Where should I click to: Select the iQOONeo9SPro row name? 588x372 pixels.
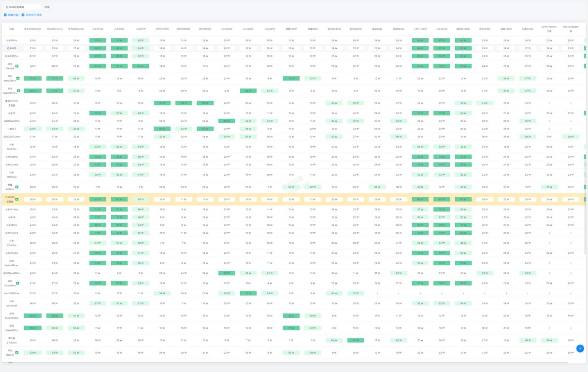coord(11,273)
